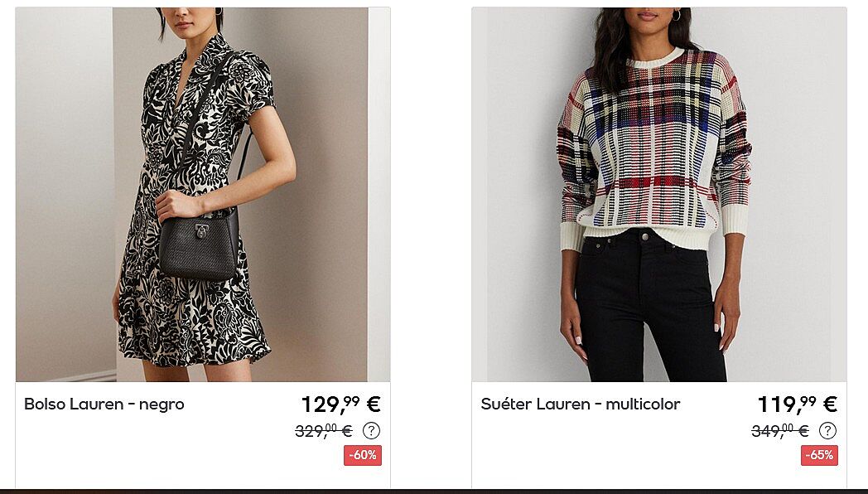Open the plaid sweater model product photo

pos(658,195)
